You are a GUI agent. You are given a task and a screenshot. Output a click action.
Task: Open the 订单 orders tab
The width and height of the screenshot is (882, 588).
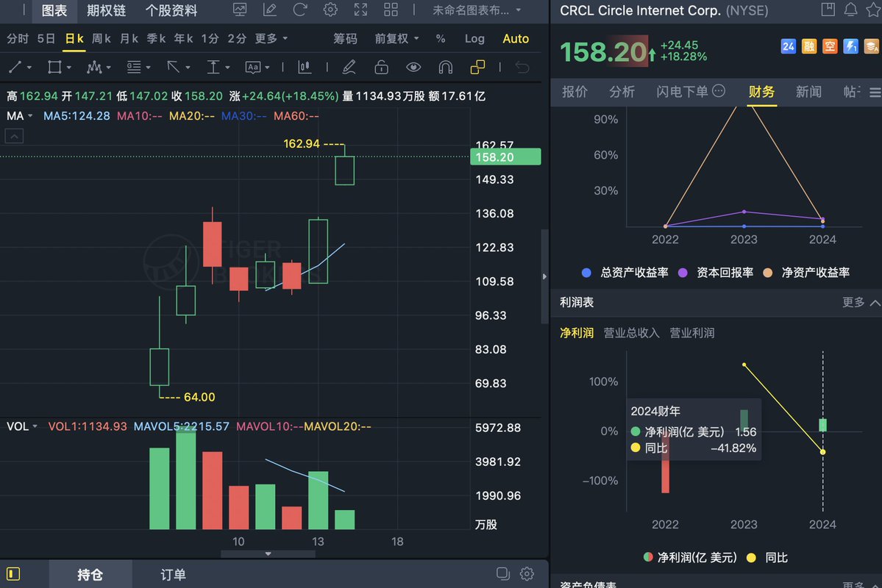click(x=173, y=575)
